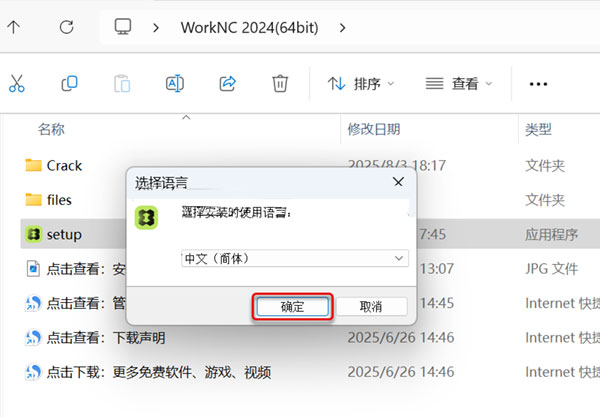Click the Crack folder icon
Screen dimensions: 600x417
click(x=33, y=165)
